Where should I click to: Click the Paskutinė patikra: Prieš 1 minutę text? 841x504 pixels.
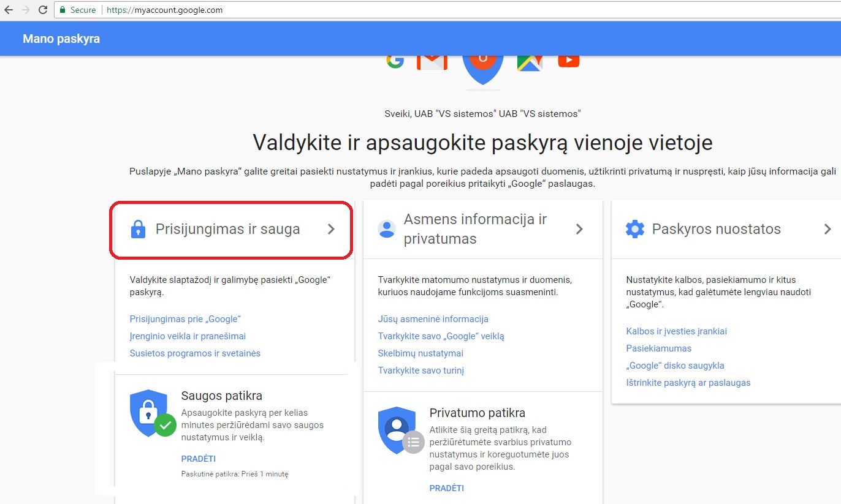click(x=235, y=474)
